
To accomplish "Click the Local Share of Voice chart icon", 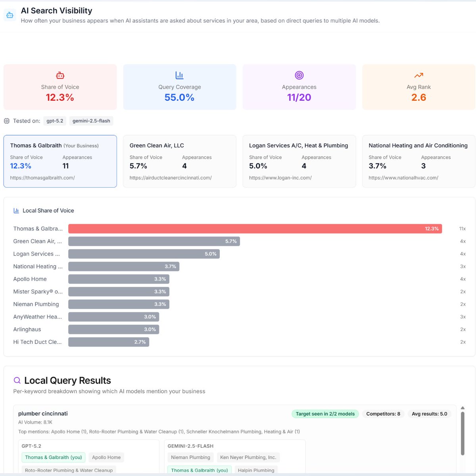I will [x=16, y=210].
